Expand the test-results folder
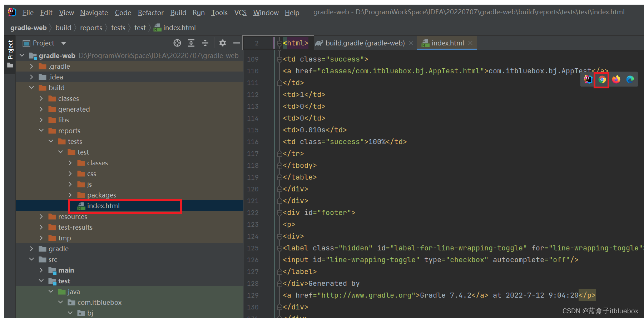 (41, 227)
